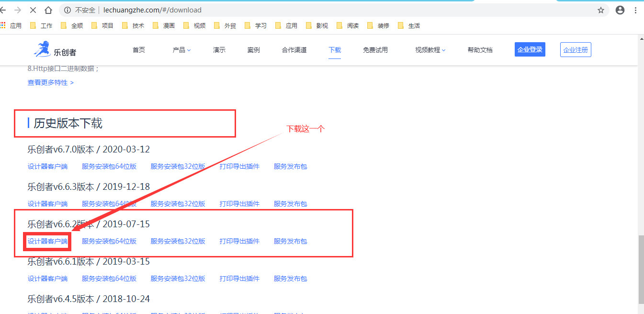Screen dimensions: 644x314
Task: Stop loading the page with the X icon
Action: (x=33, y=10)
